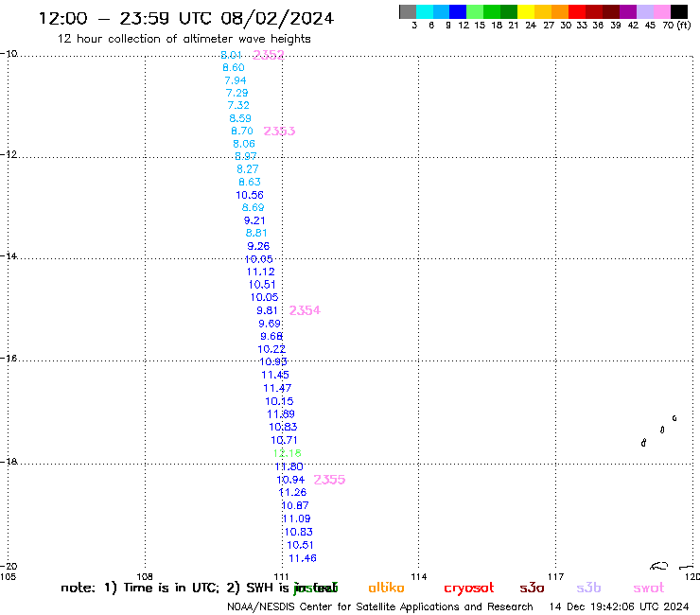Click wave height value 8.60
Viewport: 700px width, 615px height.
point(234,67)
